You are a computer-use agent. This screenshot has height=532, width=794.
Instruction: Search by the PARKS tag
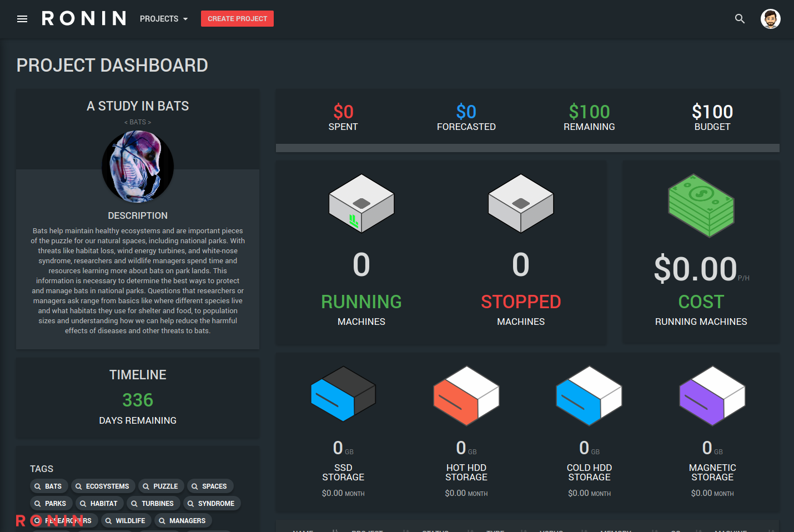(51, 504)
